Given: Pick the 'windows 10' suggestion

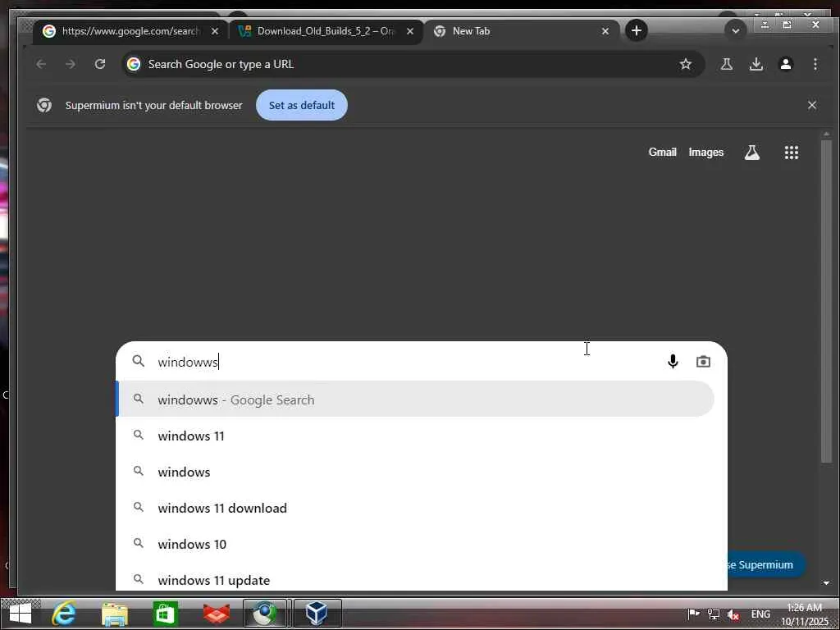Looking at the screenshot, I should (x=416, y=544).
